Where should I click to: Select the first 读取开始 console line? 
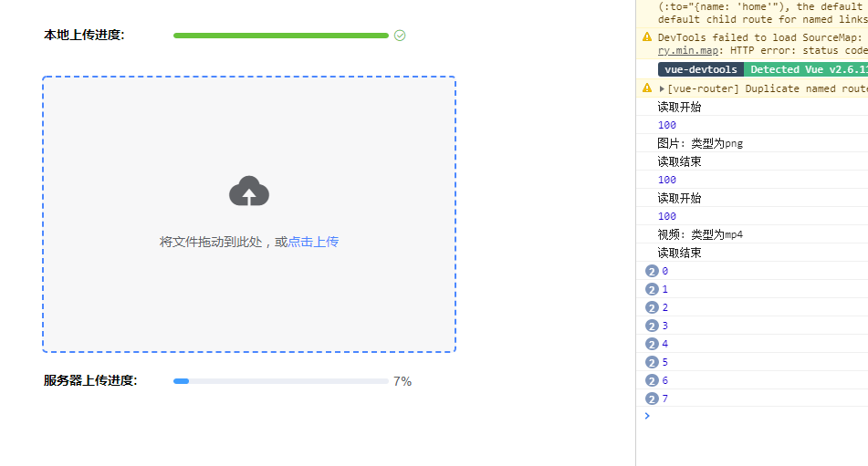click(x=679, y=107)
